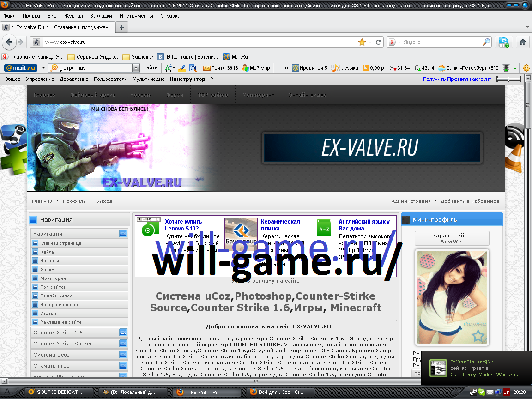Open SOURCE DEDICAT... taskbar button
This screenshot has height=399, width=532.
(60, 392)
